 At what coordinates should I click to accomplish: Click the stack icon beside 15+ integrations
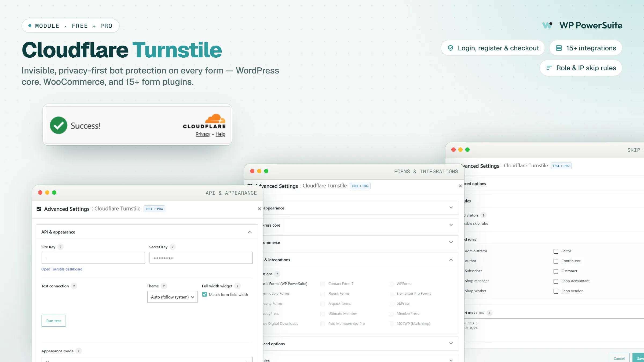click(559, 48)
